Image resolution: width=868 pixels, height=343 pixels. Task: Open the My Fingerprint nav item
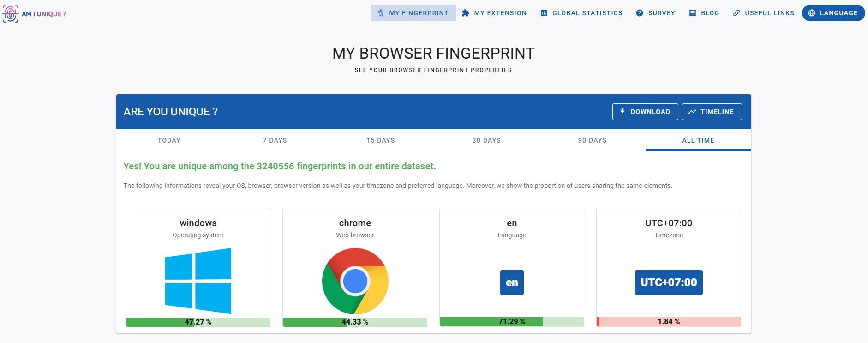click(413, 13)
